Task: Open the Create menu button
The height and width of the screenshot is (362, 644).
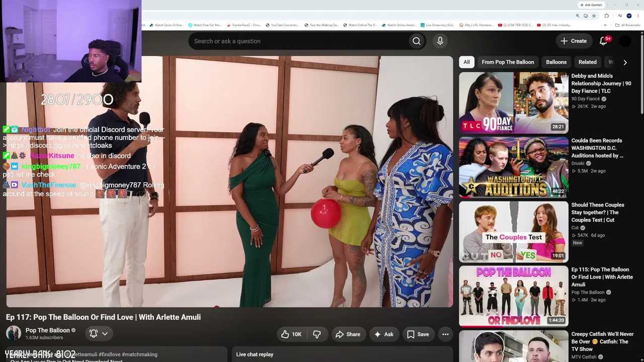Action: (573, 41)
